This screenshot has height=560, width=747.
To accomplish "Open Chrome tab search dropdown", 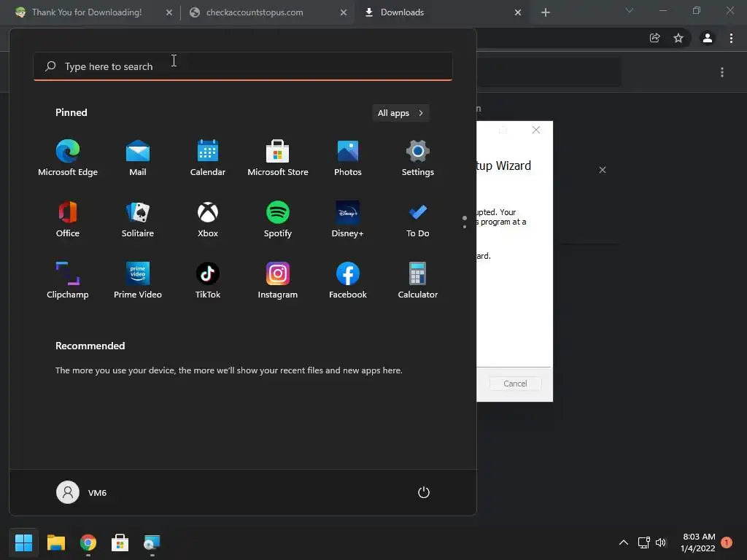I will 630,10.
